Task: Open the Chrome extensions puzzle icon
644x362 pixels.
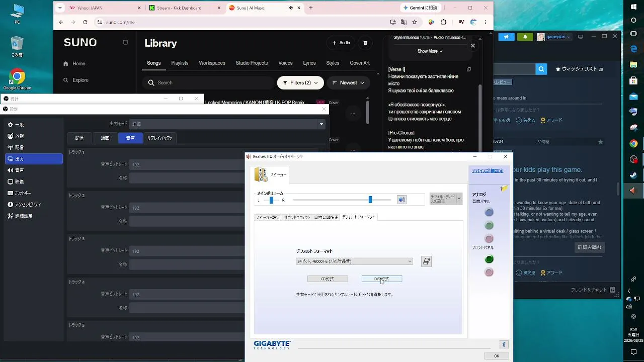Action: click(x=444, y=22)
